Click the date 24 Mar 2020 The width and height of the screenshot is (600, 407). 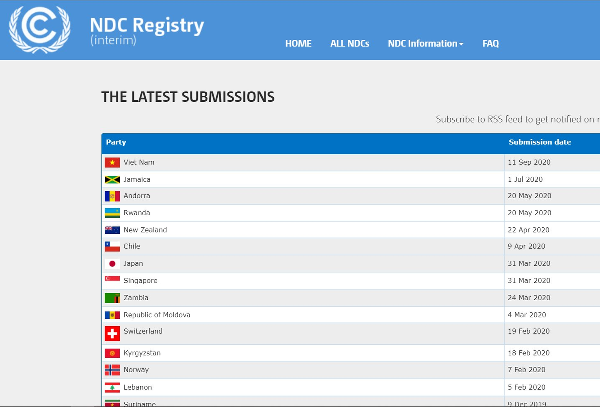(x=529, y=298)
